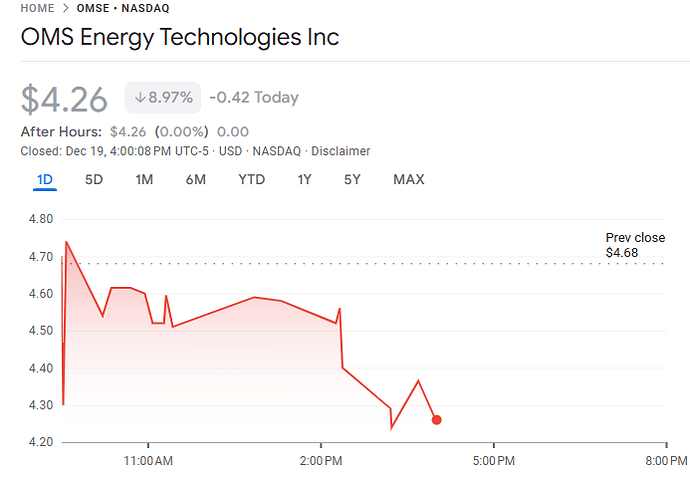Click the Prev close $4.68 label

pyautogui.click(x=635, y=246)
